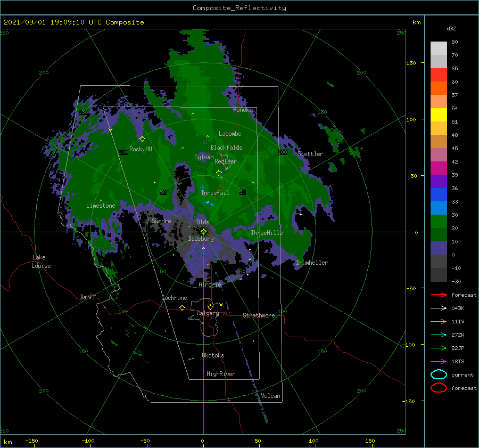Click the Okotoks label
This screenshot has width=479, height=448.
(213, 355)
